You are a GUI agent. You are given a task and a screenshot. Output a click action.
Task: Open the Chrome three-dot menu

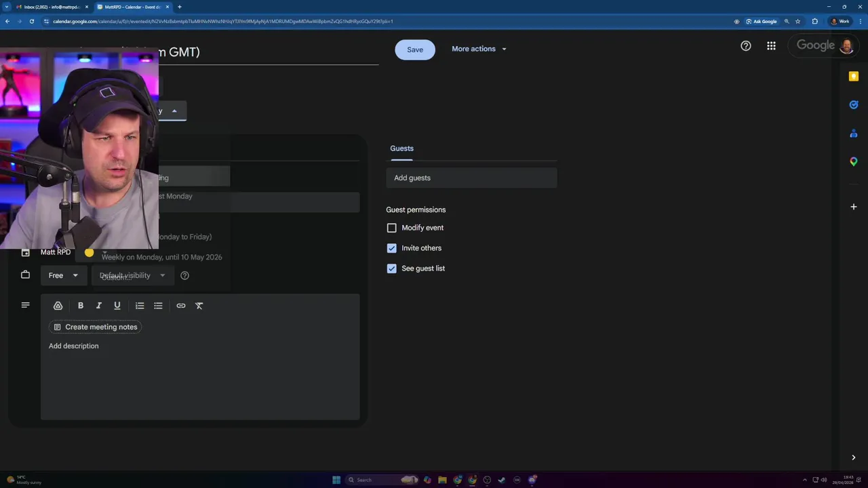click(860, 22)
